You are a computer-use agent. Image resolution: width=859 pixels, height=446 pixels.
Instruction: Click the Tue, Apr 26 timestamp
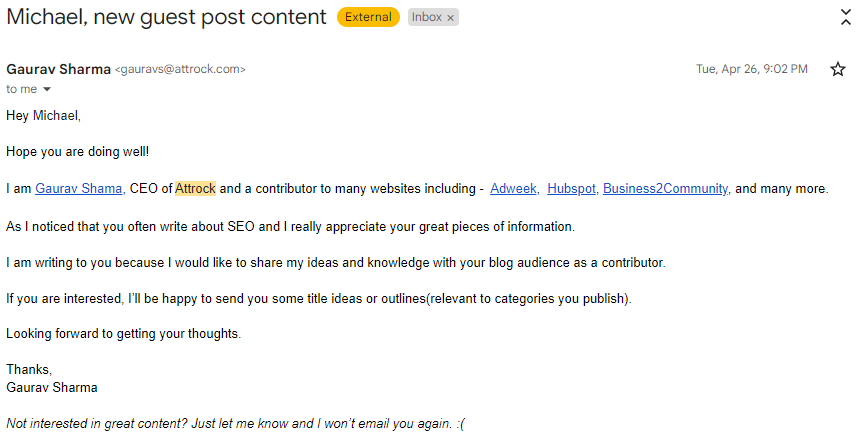point(751,70)
